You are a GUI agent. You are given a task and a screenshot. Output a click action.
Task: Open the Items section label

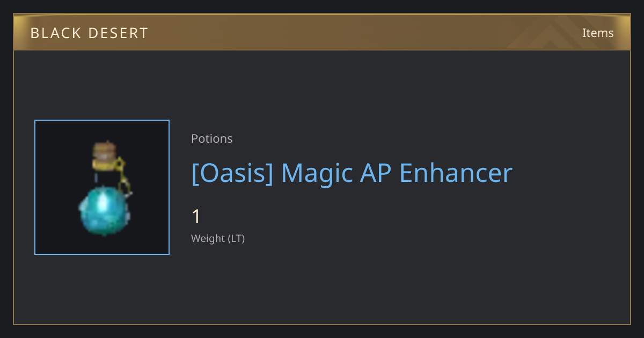click(598, 33)
